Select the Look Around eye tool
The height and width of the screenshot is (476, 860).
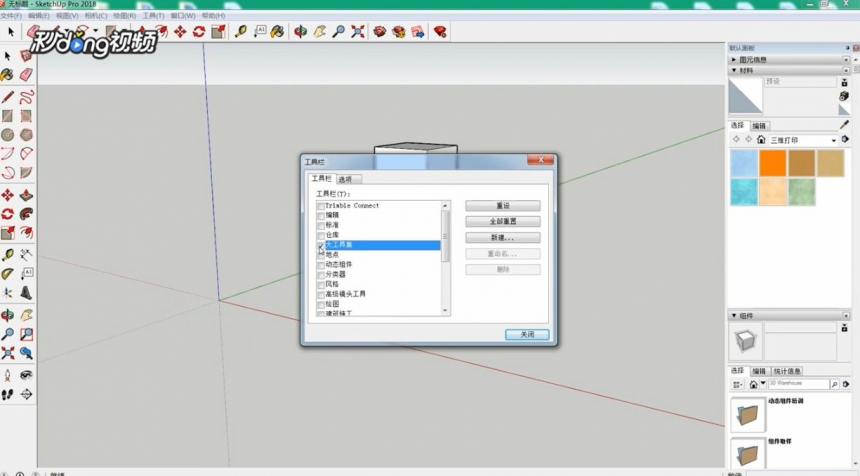pos(26,375)
